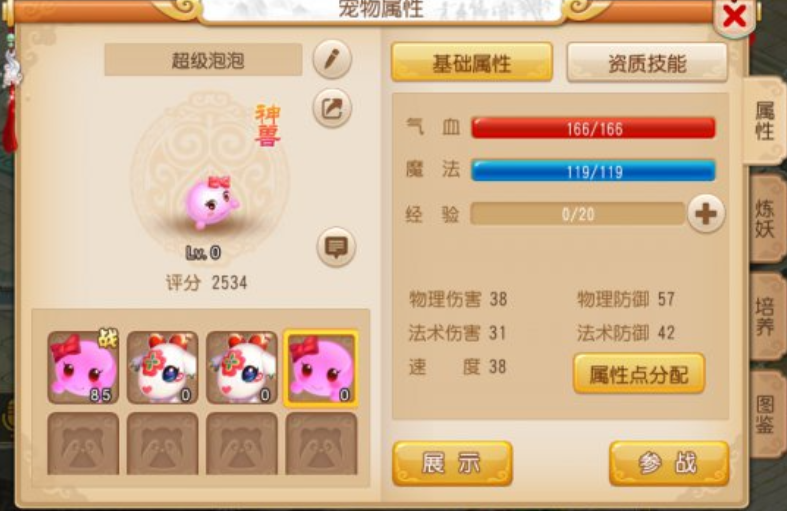This screenshot has height=511, width=787.
Task: Click the pencil rename icon beside 超级泡泡
Action: 332,59
